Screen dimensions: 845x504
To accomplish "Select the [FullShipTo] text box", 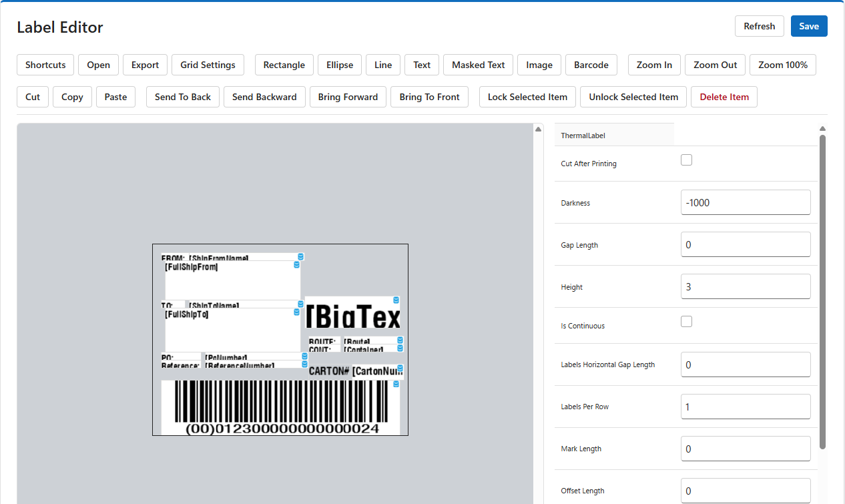I will tap(233, 330).
